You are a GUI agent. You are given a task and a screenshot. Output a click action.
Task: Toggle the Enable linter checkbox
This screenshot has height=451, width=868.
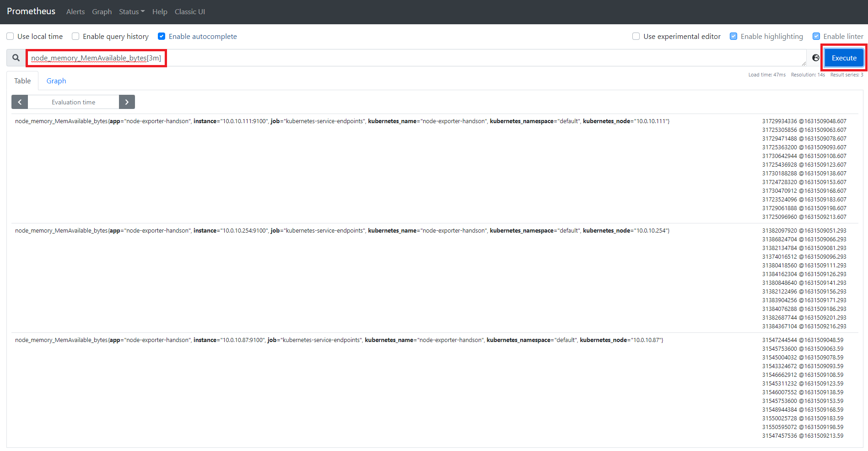816,36
